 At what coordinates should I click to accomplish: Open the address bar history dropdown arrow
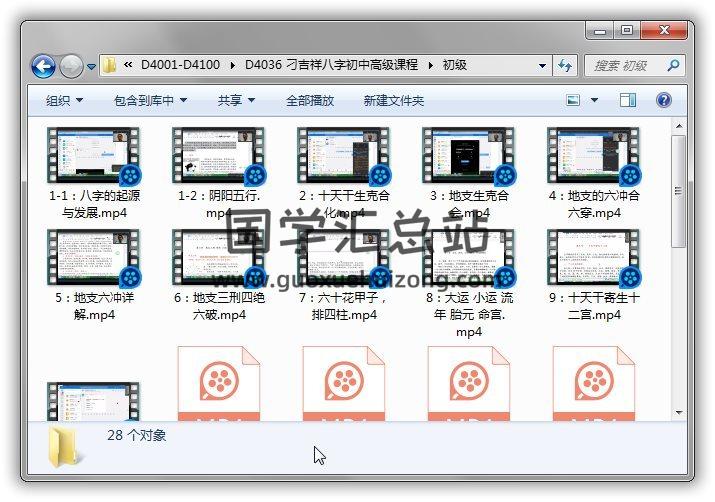(542, 66)
